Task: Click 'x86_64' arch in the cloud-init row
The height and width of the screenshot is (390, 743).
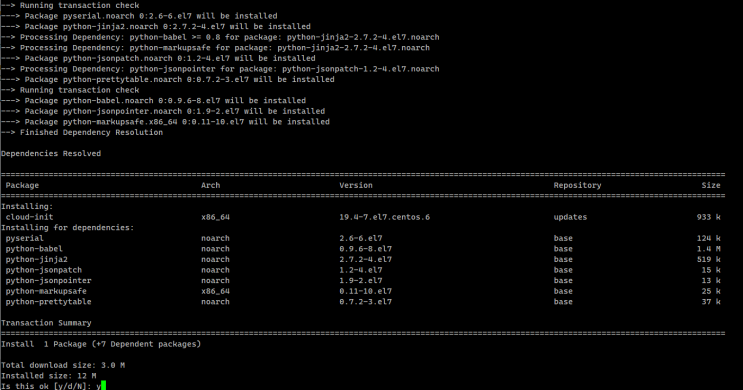Action: tap(215, 217)
